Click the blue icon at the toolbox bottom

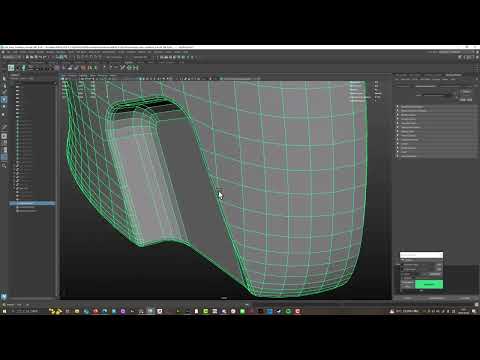(4, 296)
